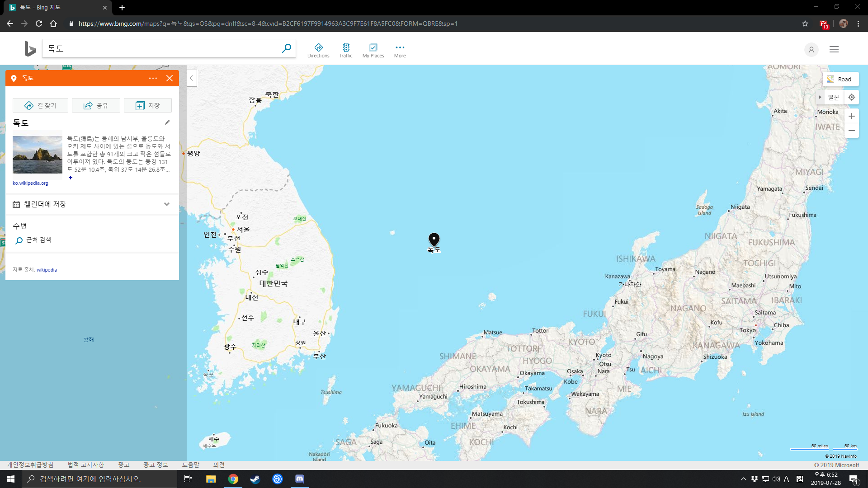Open 법적 고지사항 footer link
The height and width of the screenshot is (488, 868).
[x=86, y=465]
